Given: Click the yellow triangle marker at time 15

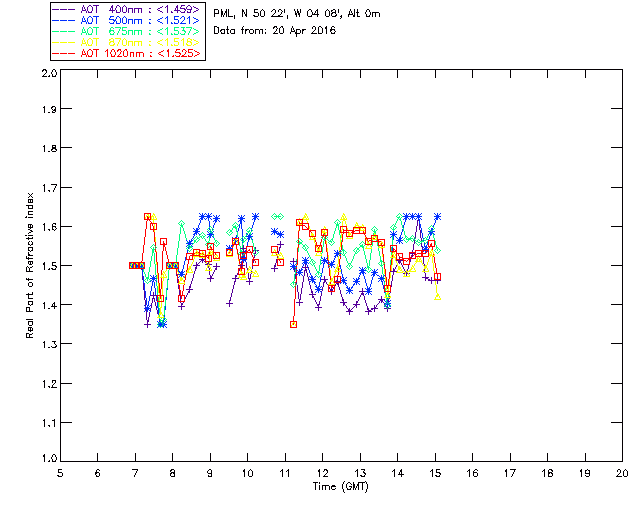Looking at the screenshot, I should (x=438, y=297).
